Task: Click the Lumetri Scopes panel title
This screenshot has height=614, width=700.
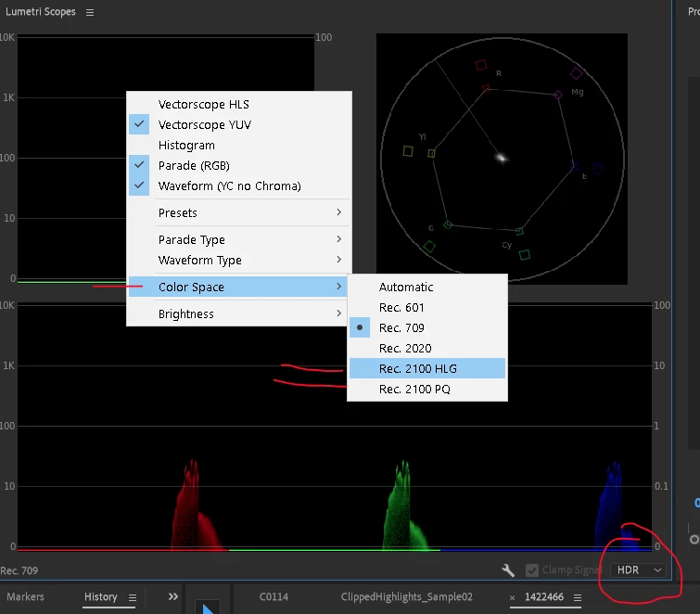Action: 41,12
